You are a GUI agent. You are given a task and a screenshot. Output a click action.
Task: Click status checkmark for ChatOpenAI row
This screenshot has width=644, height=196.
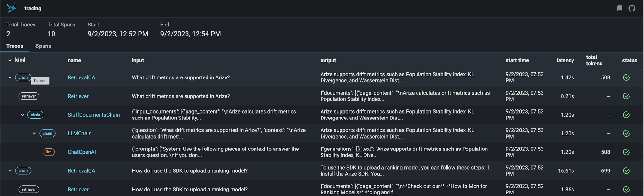tap(626, 152)
